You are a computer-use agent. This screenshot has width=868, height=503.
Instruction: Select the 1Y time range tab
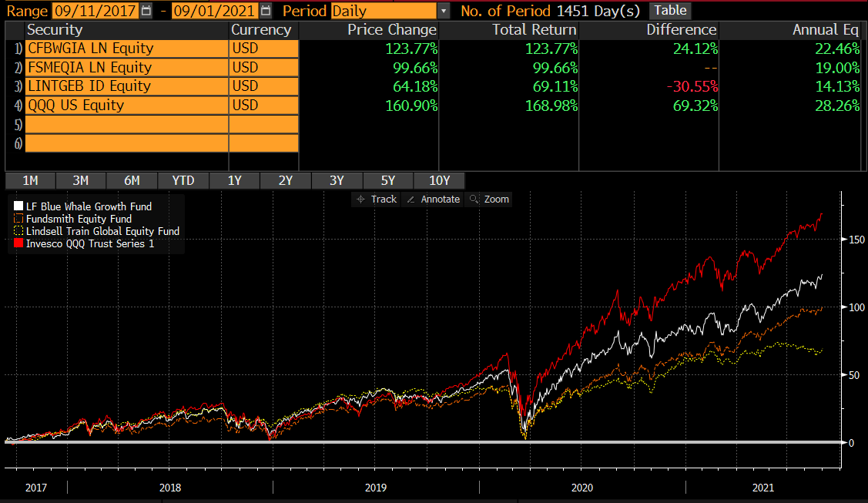(235, 180)
